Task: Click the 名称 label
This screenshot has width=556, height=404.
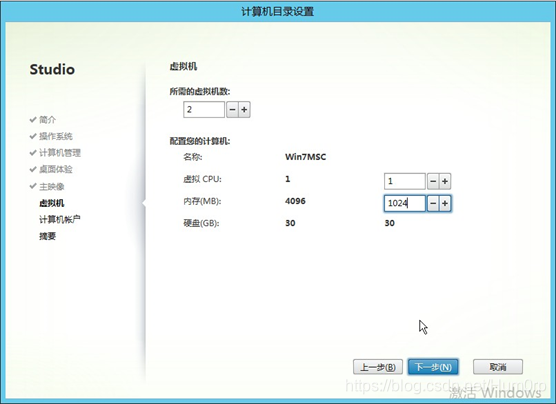Action: click(x=193, y=157)
